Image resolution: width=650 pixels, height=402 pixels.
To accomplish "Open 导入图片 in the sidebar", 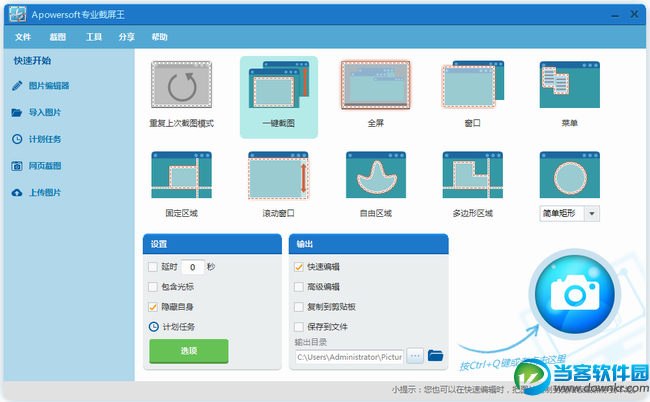I will pyautogui.click(x=45, y=112).
